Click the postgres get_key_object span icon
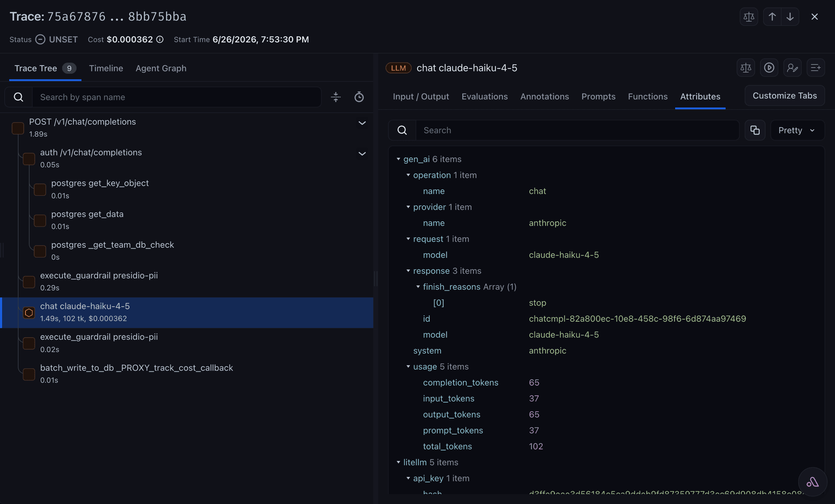Image resolution: width=835 pixels, height=504 pixels. [40, 189]
